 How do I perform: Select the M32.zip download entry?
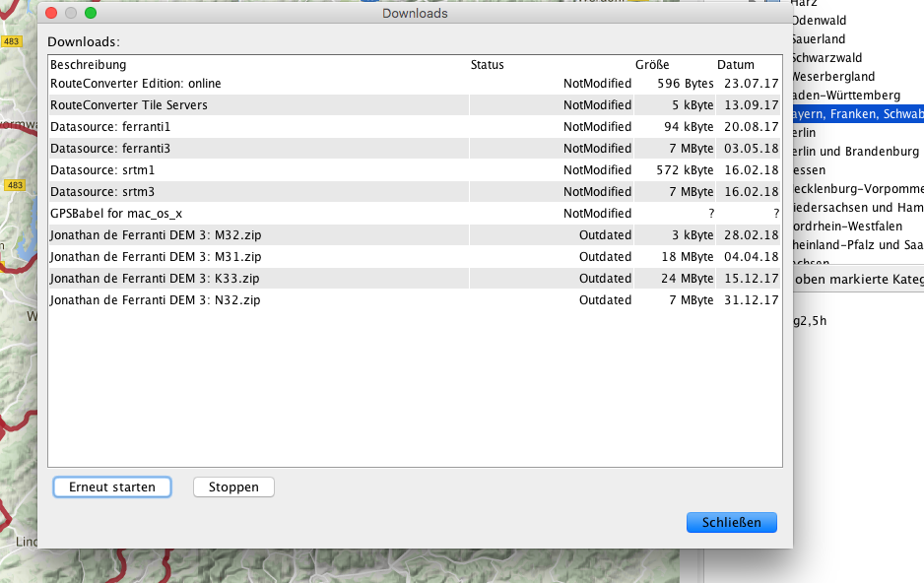(x=156, y=235)
